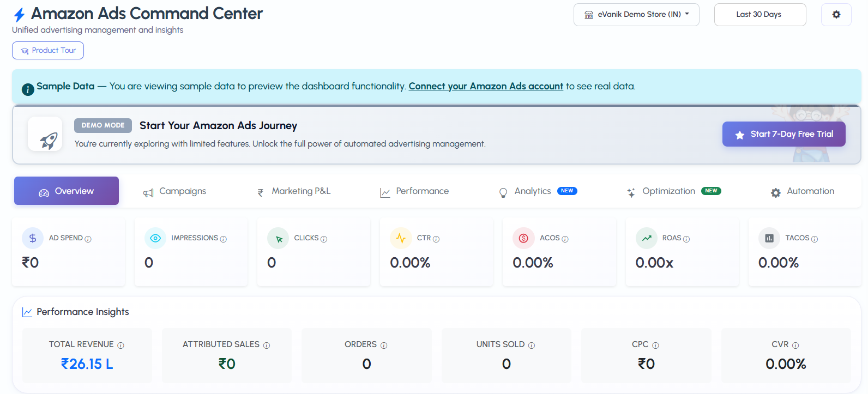Viewport: 868px width, 394px height.
Task: Select the Analytics tab
Action: (538, 191)
